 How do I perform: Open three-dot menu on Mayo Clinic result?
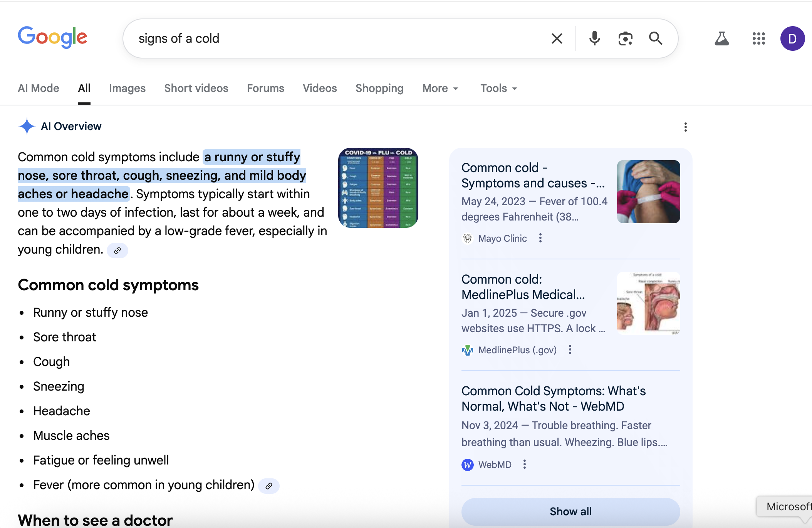540,238
